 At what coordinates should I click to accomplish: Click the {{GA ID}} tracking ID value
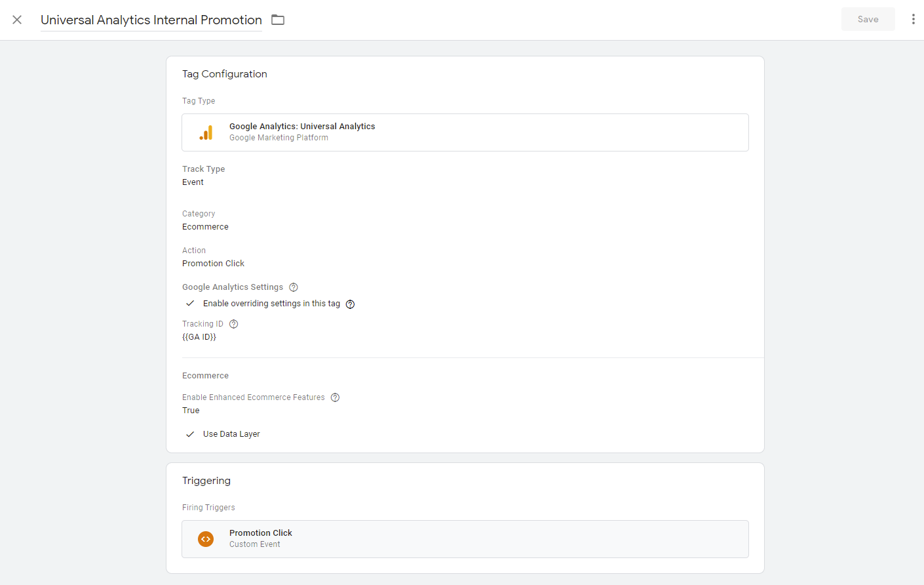pyautogui.click(x=199, y=337)
